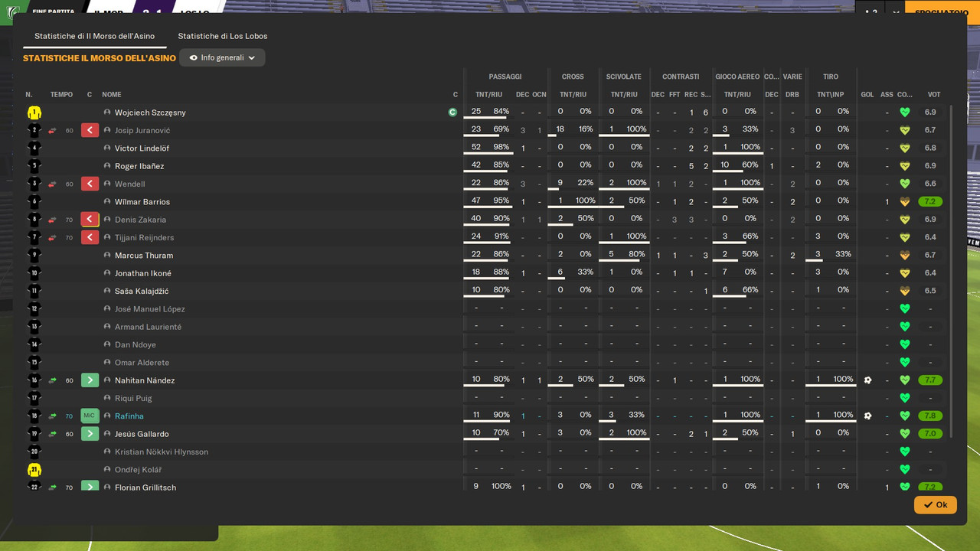Open Rafinha's player profile link

point(129,416)
